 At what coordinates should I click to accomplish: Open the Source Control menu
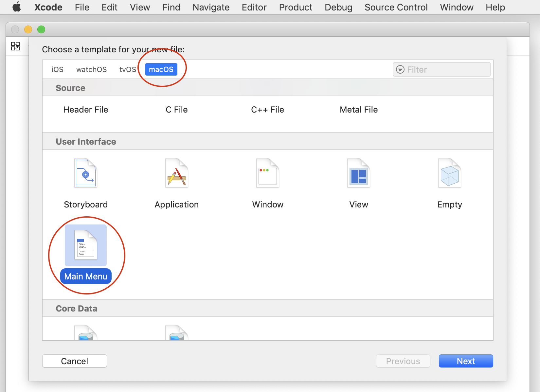(396, 7)
